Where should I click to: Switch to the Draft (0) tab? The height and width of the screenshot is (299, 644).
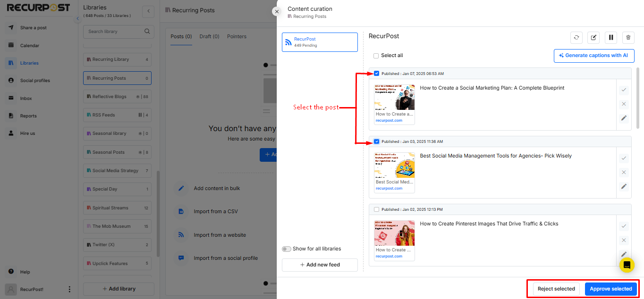click(x=209, y=36)
